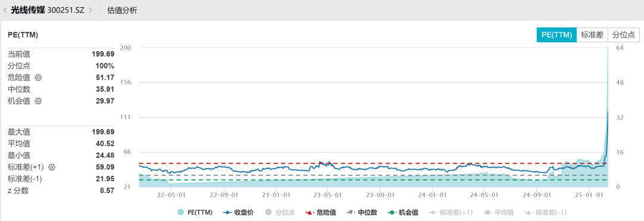This screenshot has width=644, height=221.
Task: Enable 分位点 series in legend
Action: click(280, 213)
